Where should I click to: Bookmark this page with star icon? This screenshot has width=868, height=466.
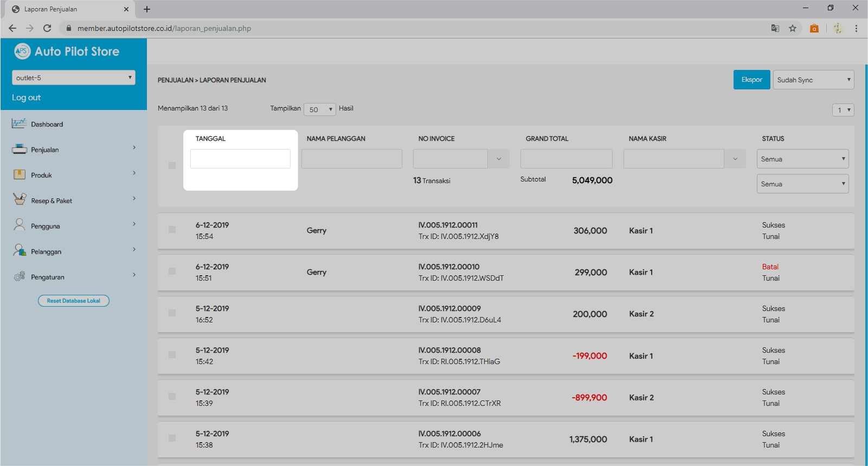(793, 28)
